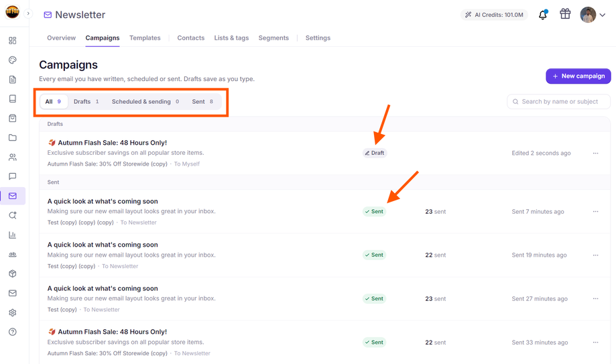Click the site logo at top left
The height and width of the screenshot is (364, 616).
click(x=12, y=12)
